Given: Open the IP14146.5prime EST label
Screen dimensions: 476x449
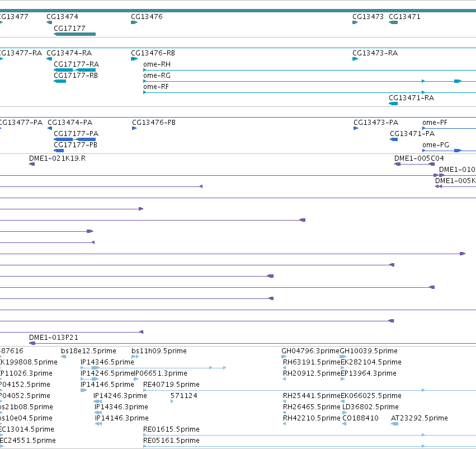Looking at the screenshot, I should [x=107, y=385].
